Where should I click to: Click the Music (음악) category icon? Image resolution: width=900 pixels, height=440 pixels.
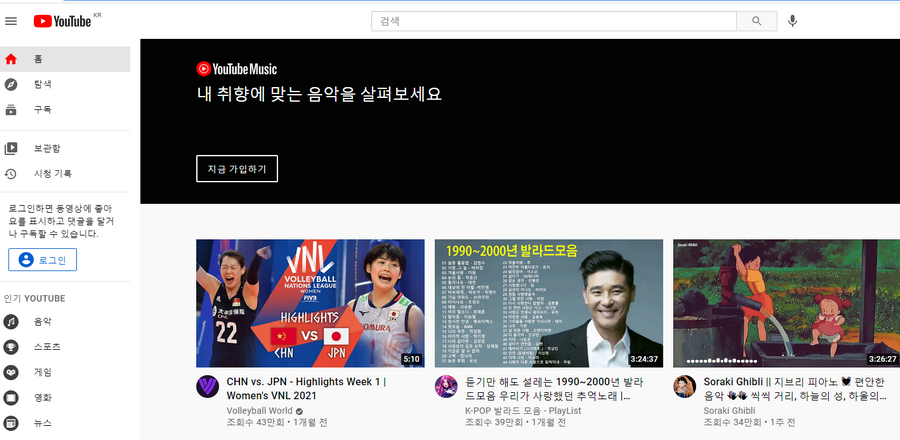tap(11, 322)
